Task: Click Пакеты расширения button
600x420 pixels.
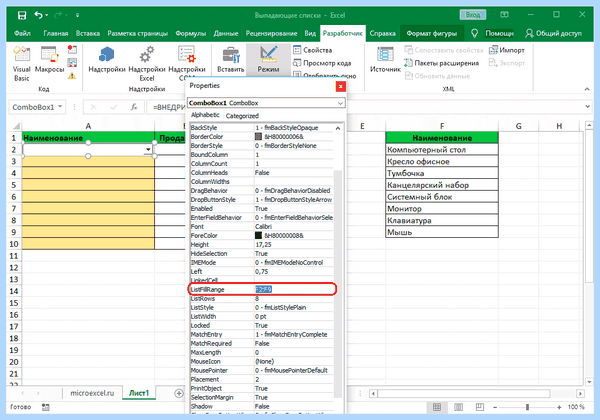Action: (x=441, y=63)
